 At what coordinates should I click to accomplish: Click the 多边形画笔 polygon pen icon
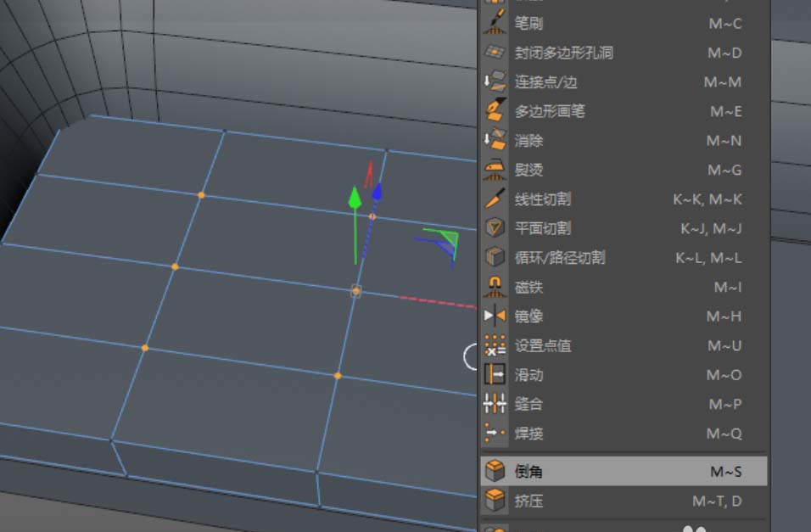pyautogui.click(x=495, y=111)
